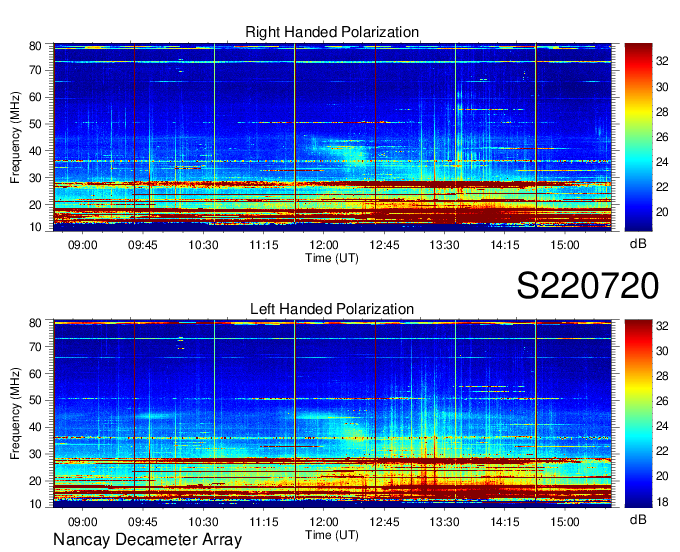The width and height of the screenshot is (680, 552).
Task: Click the 40 MHz tick of Right Handed plot
Action: pos(35,151)
